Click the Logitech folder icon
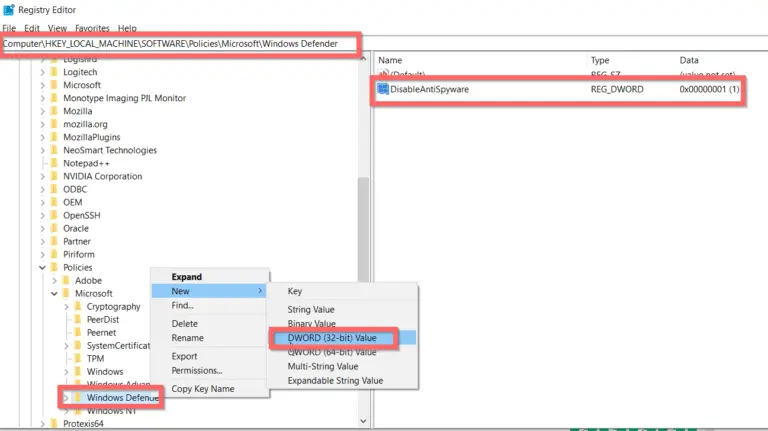Viewport: 768px width, 431px height. (x=54, y=72)
